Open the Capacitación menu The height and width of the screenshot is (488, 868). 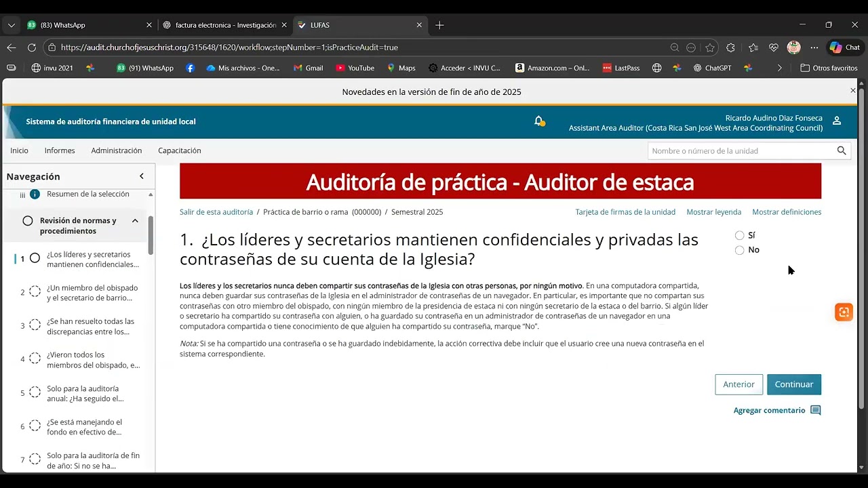point(180,150)
